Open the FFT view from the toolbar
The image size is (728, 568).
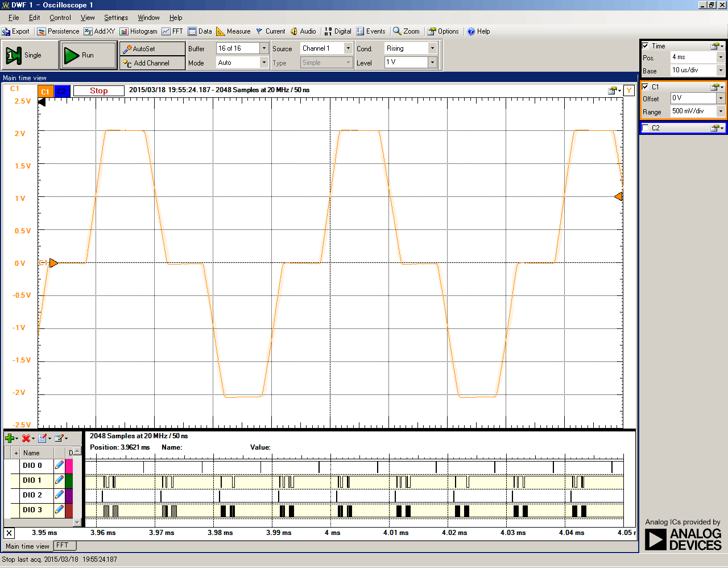(172, 31)
